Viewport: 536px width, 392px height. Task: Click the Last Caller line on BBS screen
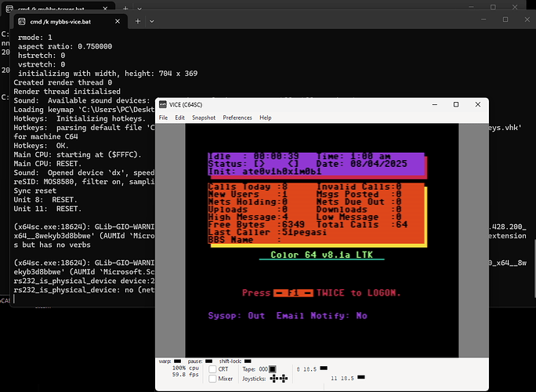pyautogui.click(x=267, y=232)
